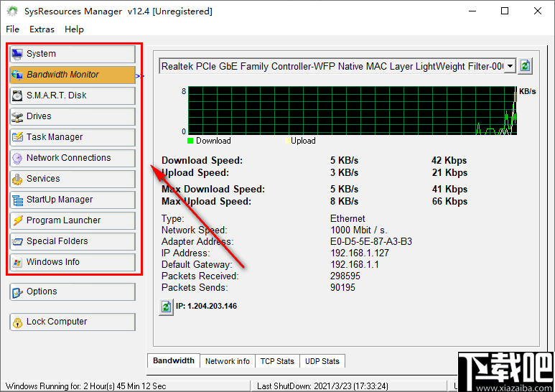Image resolution: width=555 pixels, height=392 pixels.
Task: Click the Max Download Speed 41 Kbps value
Action: [449, 190]
